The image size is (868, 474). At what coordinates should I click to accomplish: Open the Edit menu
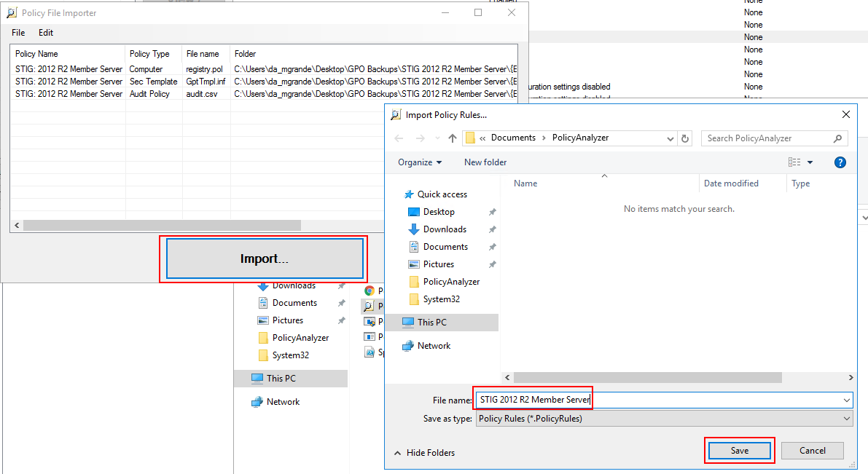click(46, 32)
